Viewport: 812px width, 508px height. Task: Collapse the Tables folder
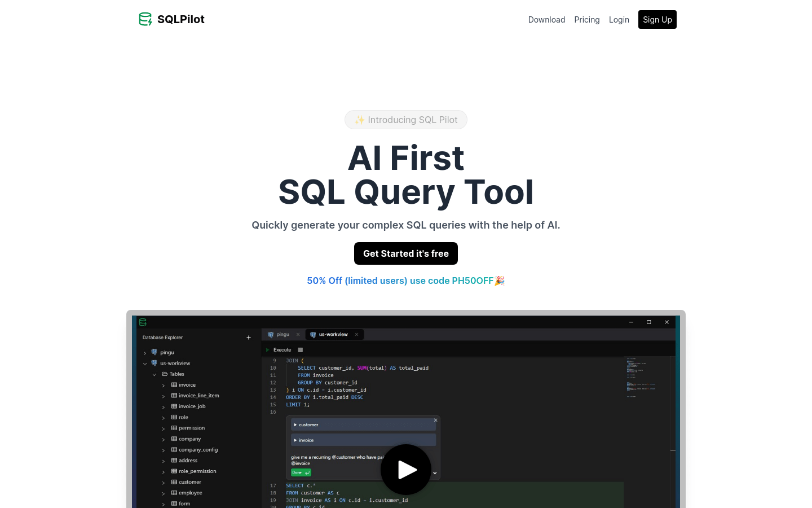[x=154, y=374]
